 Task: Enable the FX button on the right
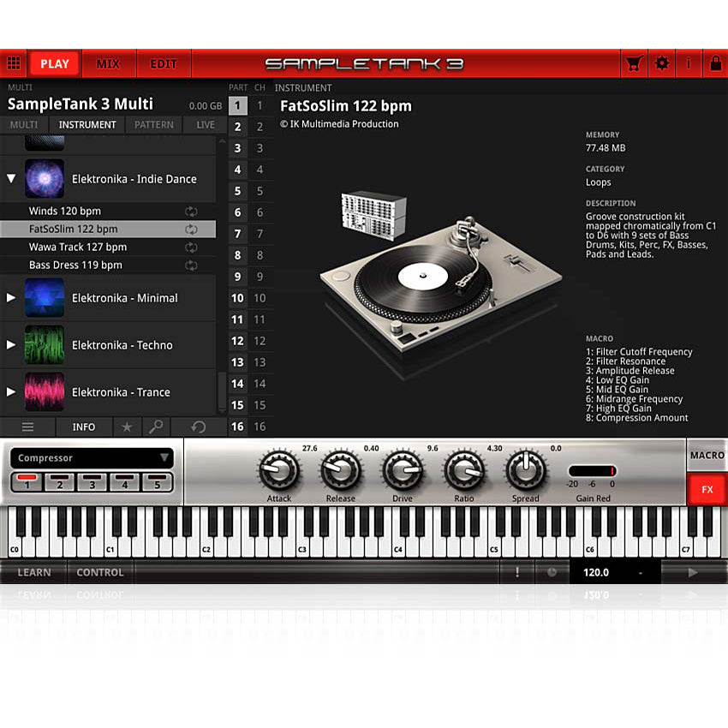pyautogui.click(x=707, y=489)
